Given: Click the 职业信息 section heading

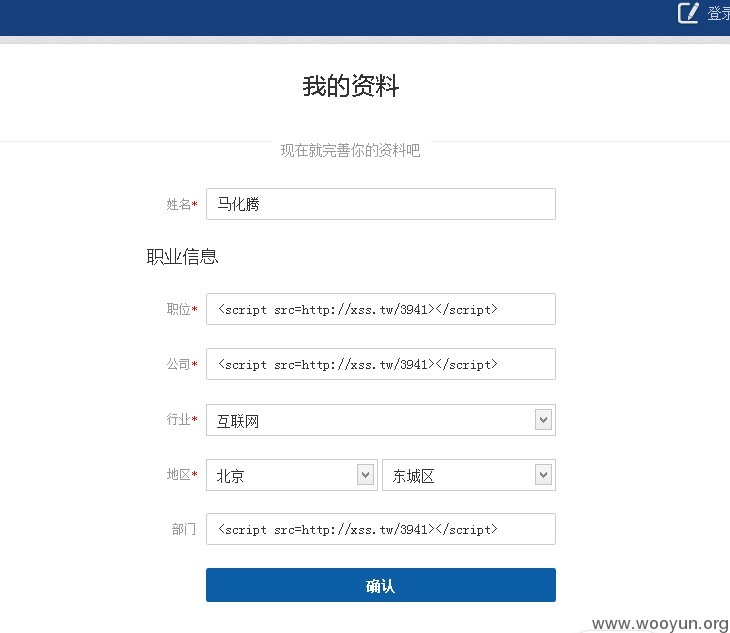Looking at the screenshot, I should coord(182,256).
